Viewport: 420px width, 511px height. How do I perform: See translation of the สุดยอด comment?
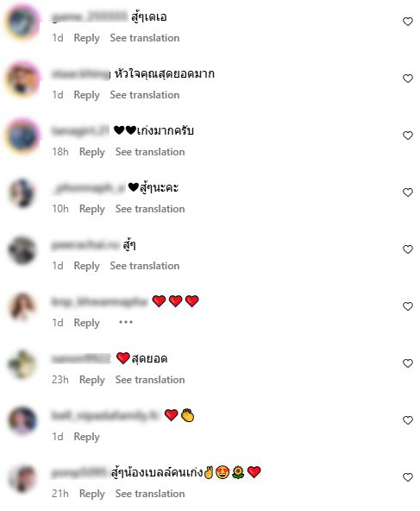pos(150,380)
